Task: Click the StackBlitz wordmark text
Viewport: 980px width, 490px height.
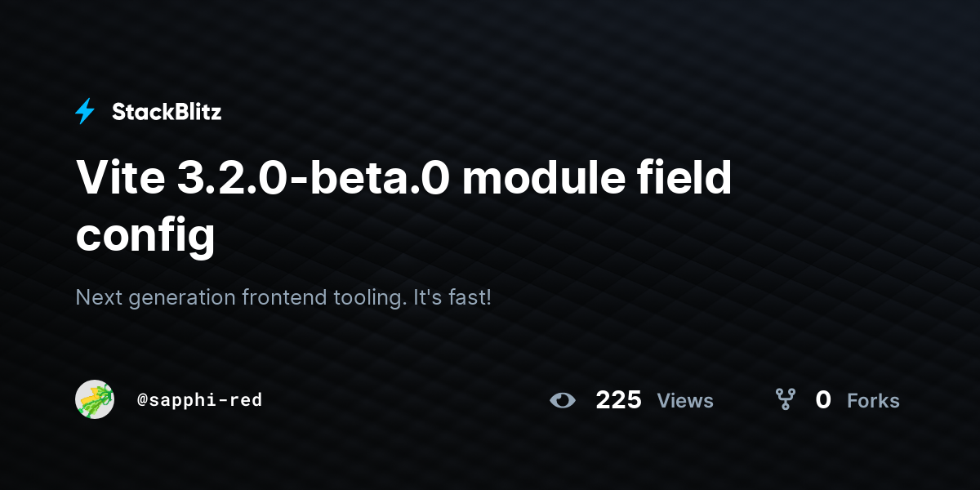Action: [x=167, y=113]
